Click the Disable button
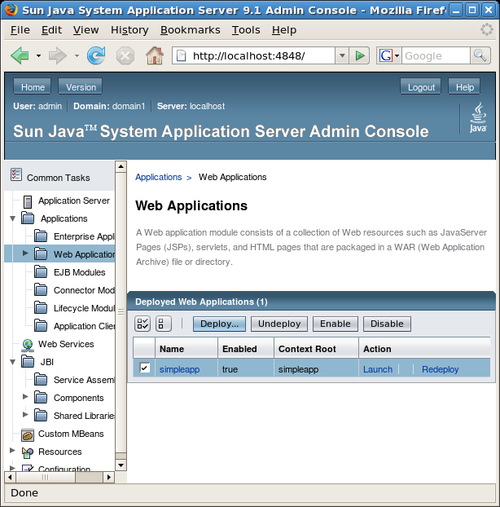 click(x=387, y=324)
